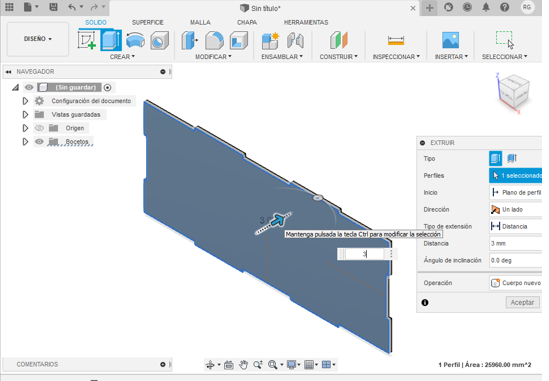Choose the solid extrude Tipo option
The image size is (549, 381).
pos(495,158)
